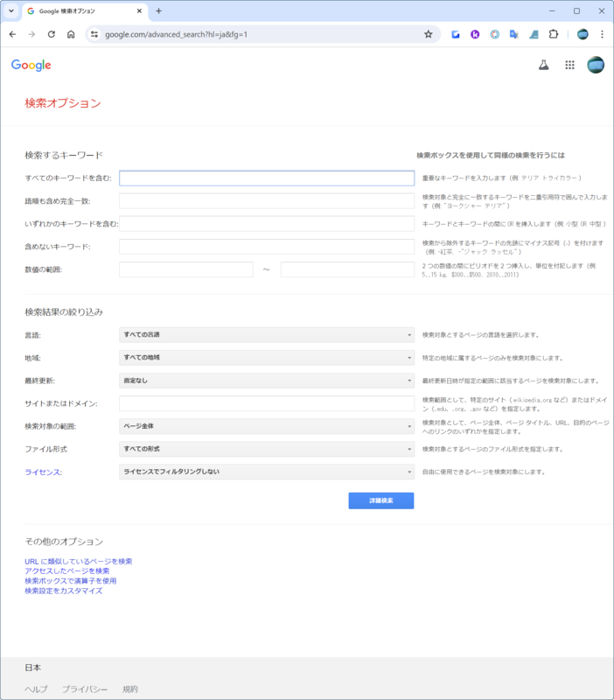Image resolution: width=614 pixels, height=700 pixels.
Task: Open the ライセンス filter dropdown
Action: tap(267, 472)
